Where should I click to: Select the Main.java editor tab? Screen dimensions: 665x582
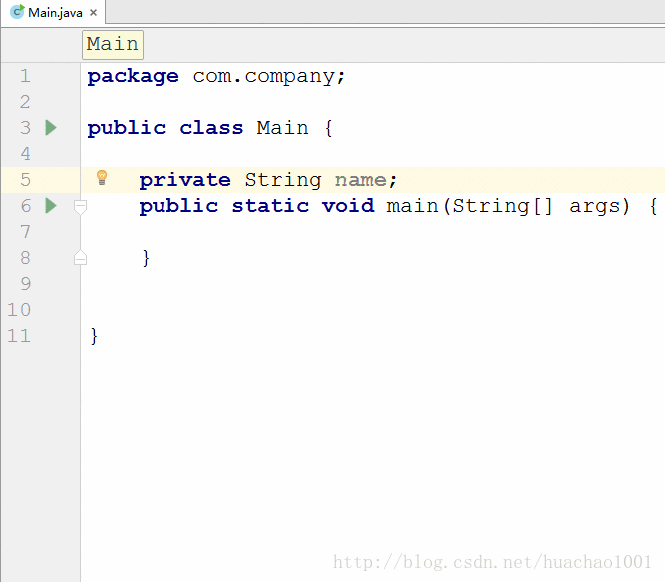[53, 12]
